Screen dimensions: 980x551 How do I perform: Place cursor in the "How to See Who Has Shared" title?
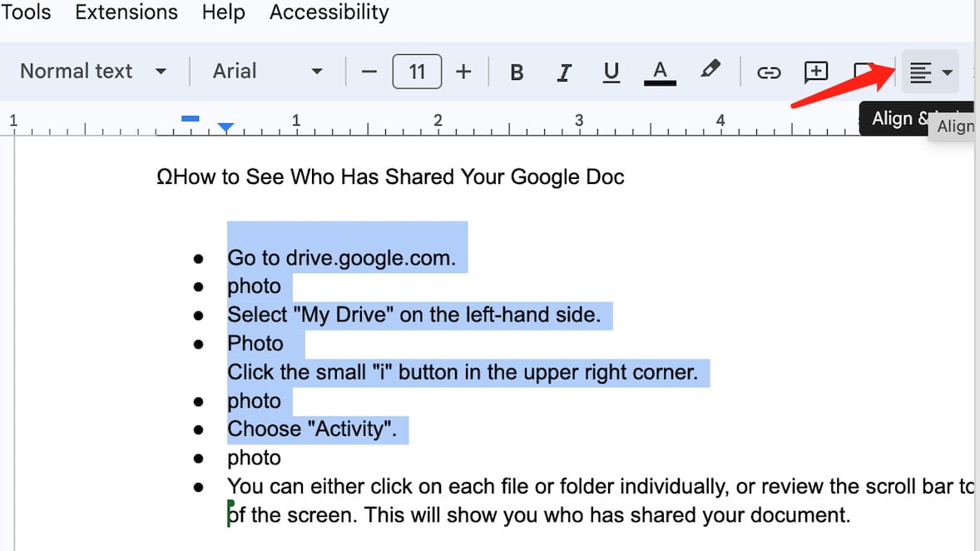point(391,177)
